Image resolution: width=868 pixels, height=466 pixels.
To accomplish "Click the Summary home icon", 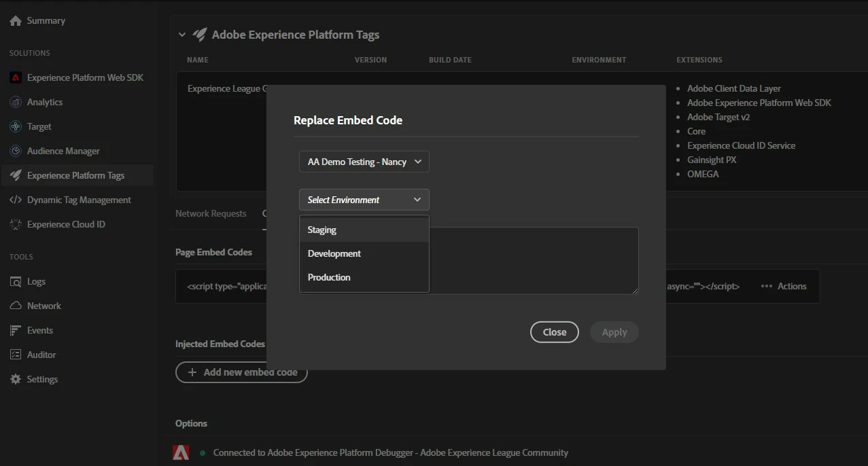I will pyautogui.click(x=16, y=21).
